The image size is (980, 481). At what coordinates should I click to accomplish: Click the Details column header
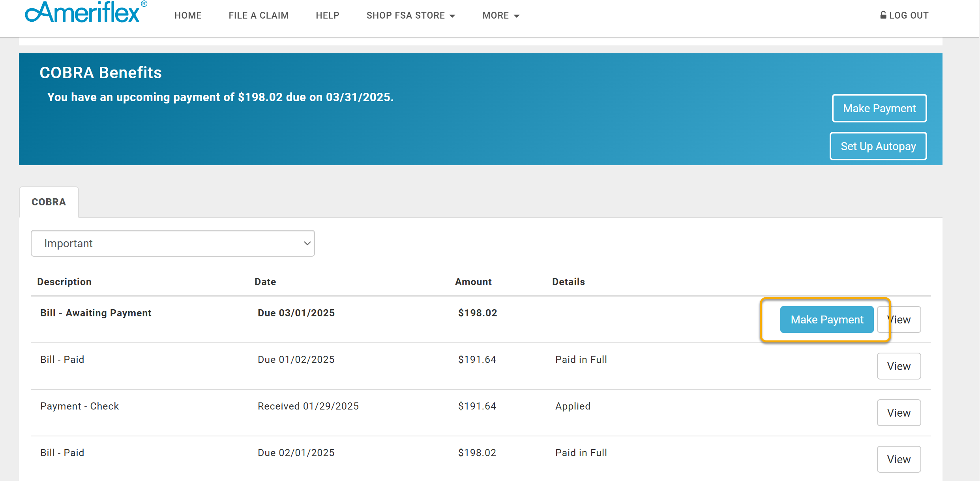[568, 282]
